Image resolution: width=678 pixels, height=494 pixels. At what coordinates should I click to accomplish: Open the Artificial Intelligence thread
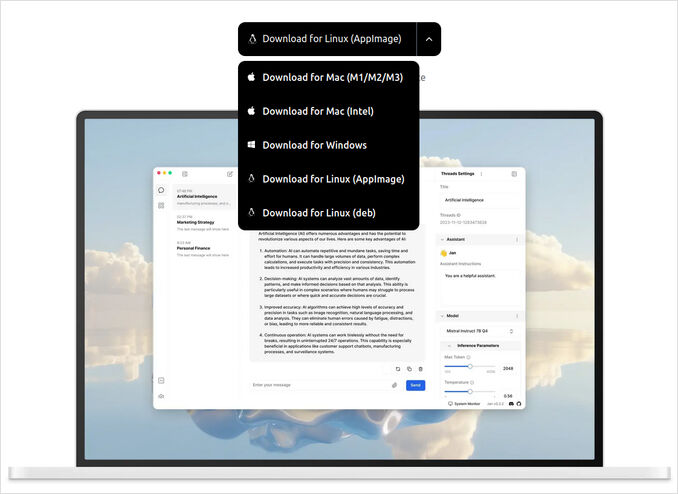coord(204,197)
